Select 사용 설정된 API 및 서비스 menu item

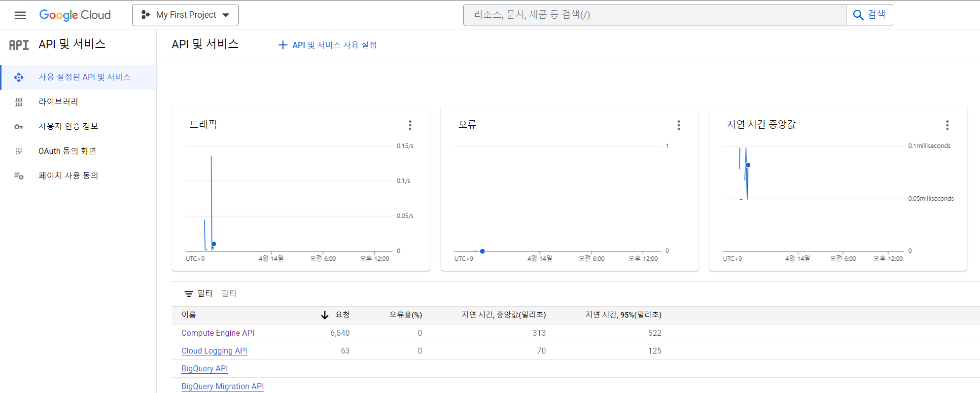78,77
